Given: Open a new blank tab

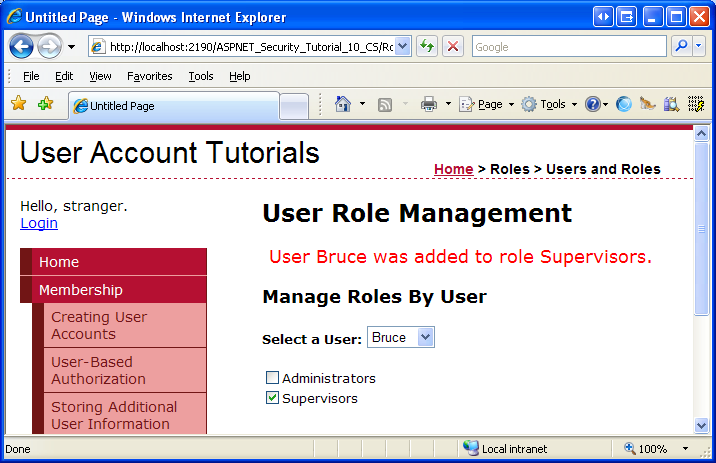Looking at the screenshot, I should [x=294, y=106].
